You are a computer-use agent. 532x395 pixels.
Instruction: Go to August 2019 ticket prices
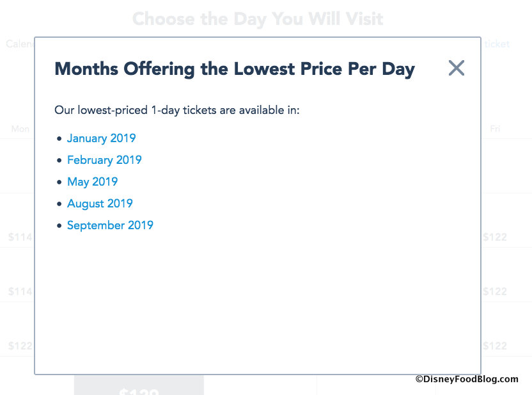tap(100, 204)
